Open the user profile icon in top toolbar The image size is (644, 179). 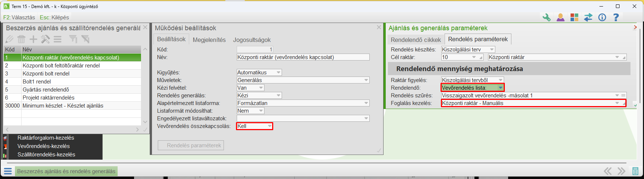pos(560,17)
